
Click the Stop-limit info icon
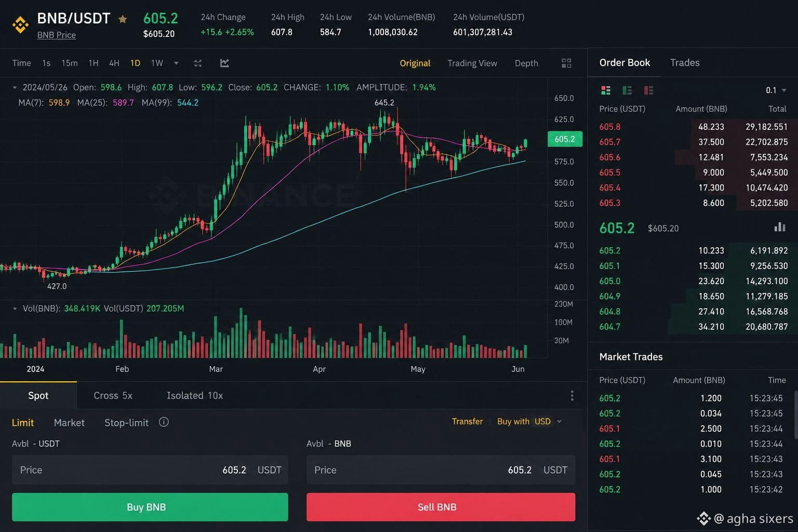click(x=164, y=422)
